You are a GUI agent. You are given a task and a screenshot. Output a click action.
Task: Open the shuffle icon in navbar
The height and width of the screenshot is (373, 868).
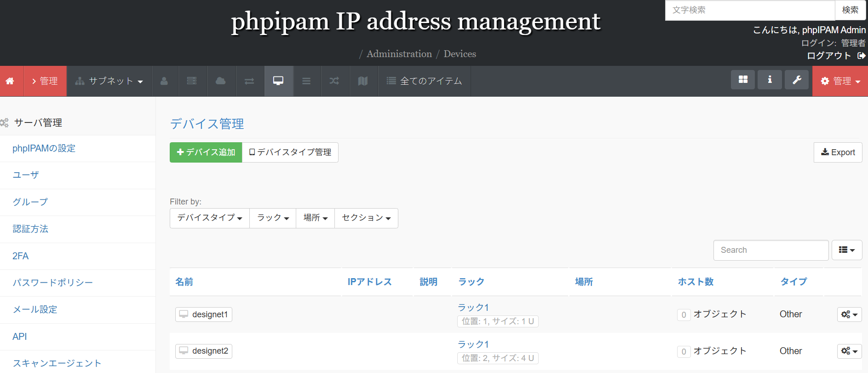pyautogui.click(x=334, y=81)
